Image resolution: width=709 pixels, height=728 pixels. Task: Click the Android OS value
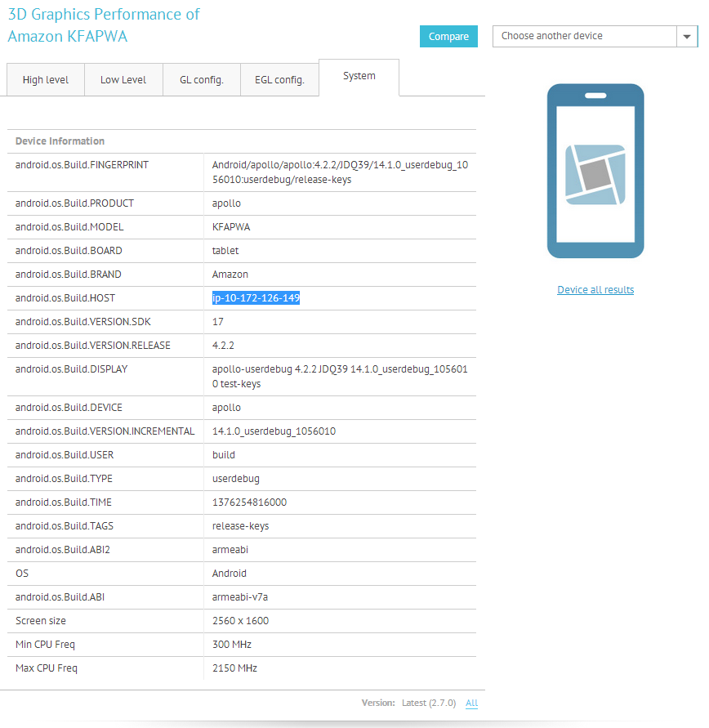230,574
